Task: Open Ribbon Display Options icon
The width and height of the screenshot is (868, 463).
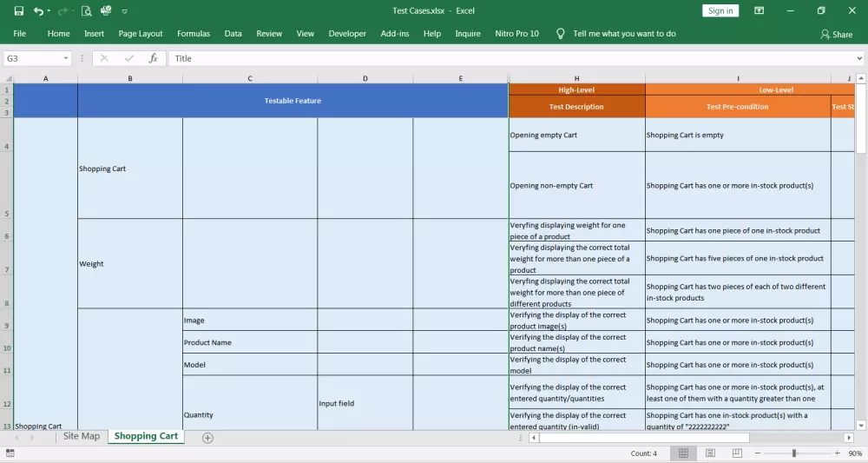Action: click(x=759, y=11)
